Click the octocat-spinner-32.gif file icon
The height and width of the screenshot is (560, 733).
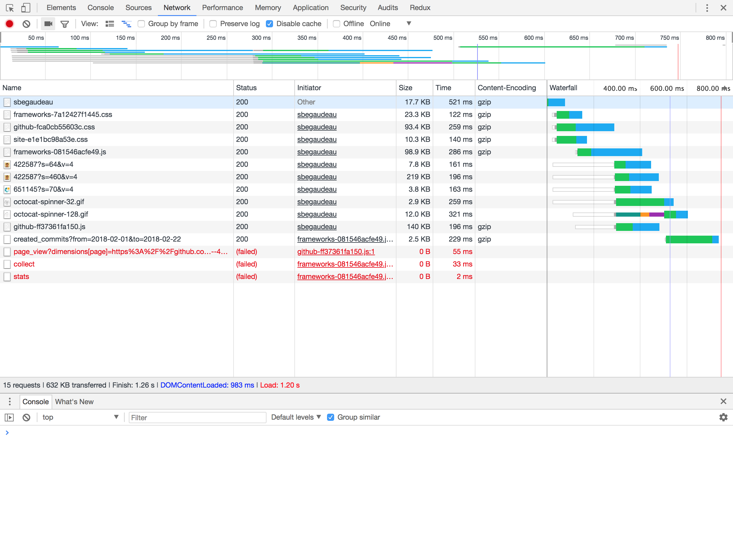tap(7, 202)
